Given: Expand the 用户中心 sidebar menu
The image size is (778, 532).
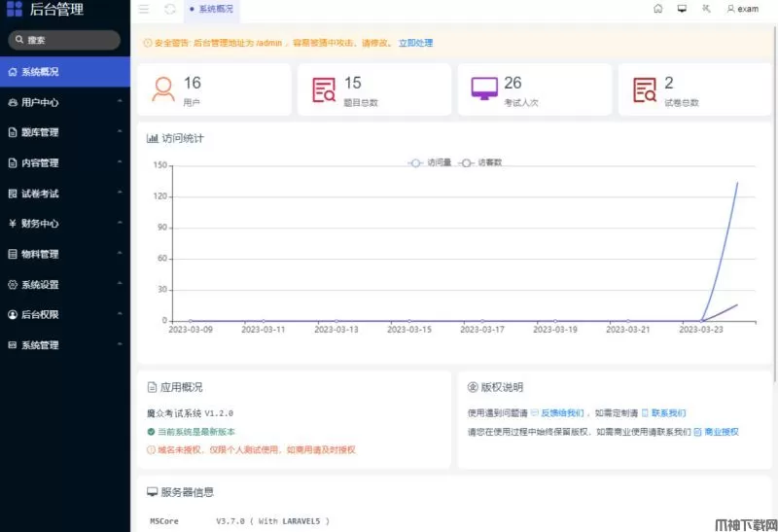Looking at the screenshot, I should pos(64,102).
